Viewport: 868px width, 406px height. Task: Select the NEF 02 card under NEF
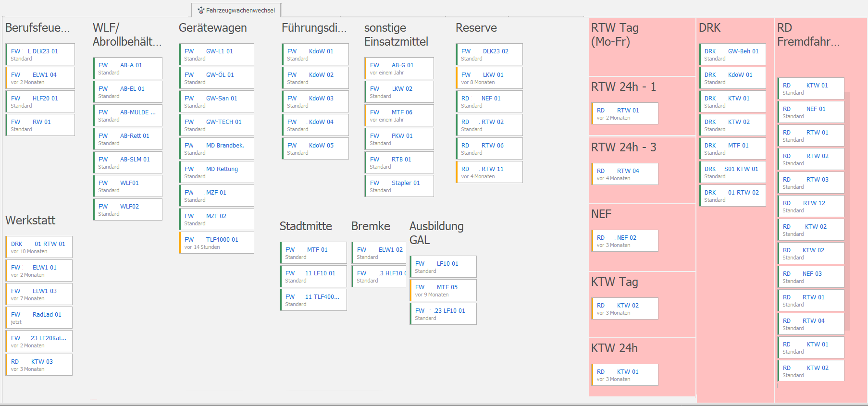(625, 241)
